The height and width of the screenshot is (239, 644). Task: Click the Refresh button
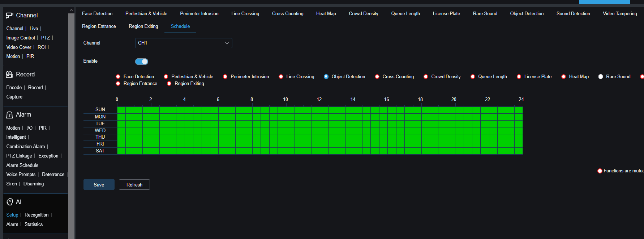(134, 185)
